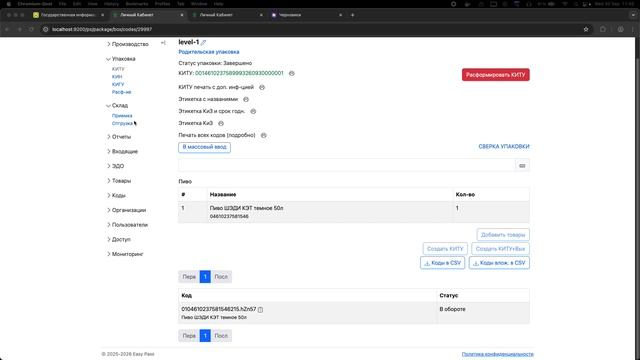Open the Политика конфиденциальности link
The height and width of the screenshot is (360, 640).
498,354
